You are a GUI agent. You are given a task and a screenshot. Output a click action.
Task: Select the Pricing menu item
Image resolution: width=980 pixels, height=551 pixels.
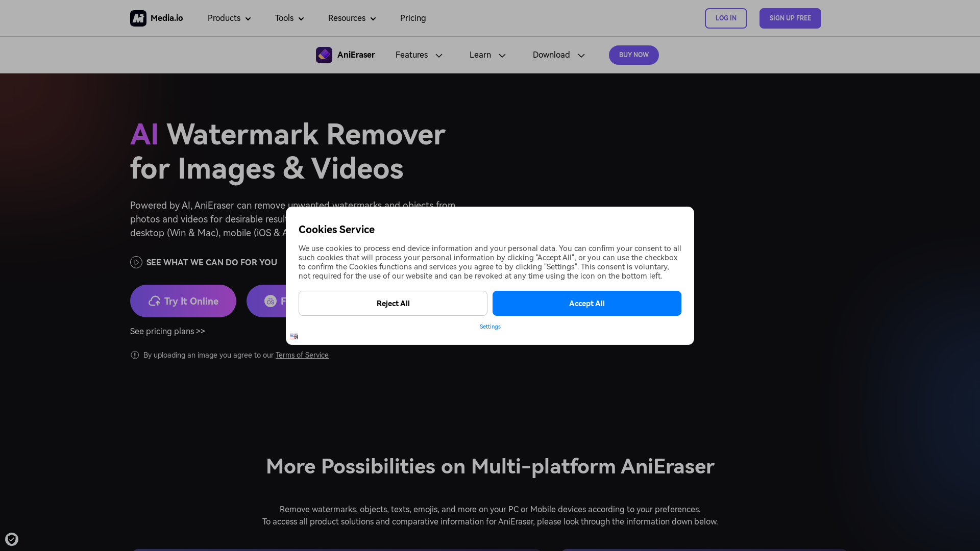pyautogui.click(x=412, y=18)
